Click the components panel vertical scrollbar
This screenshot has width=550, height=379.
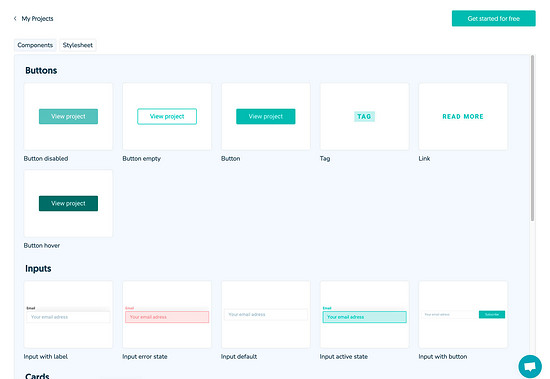pos(532,138)
